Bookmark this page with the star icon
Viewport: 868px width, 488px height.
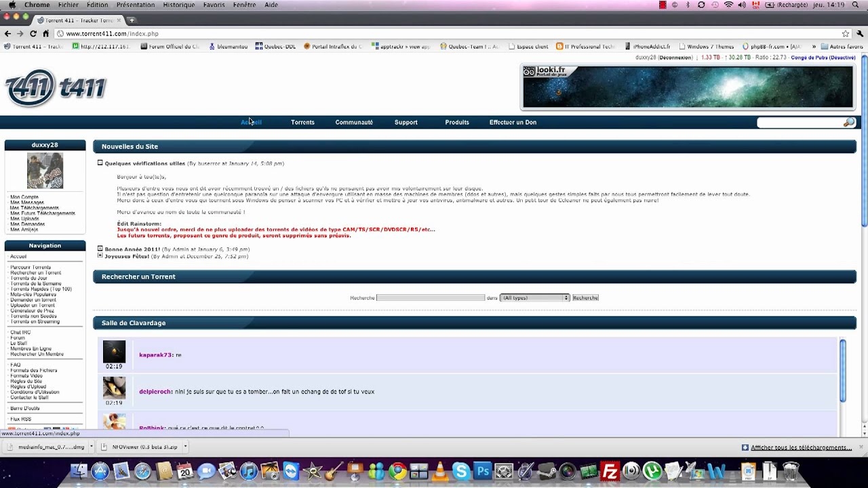(x=846, y=33)
